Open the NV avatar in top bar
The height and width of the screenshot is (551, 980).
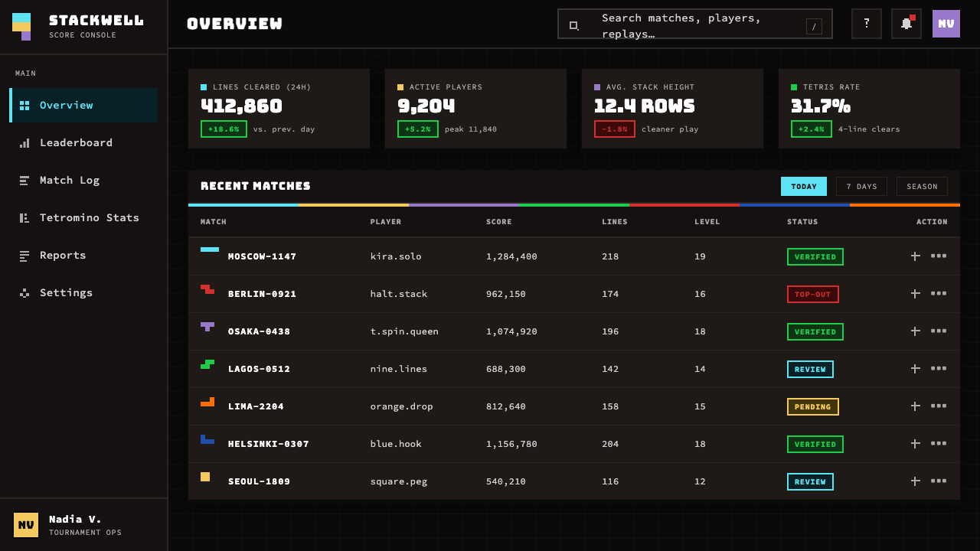tap(946, 24)
